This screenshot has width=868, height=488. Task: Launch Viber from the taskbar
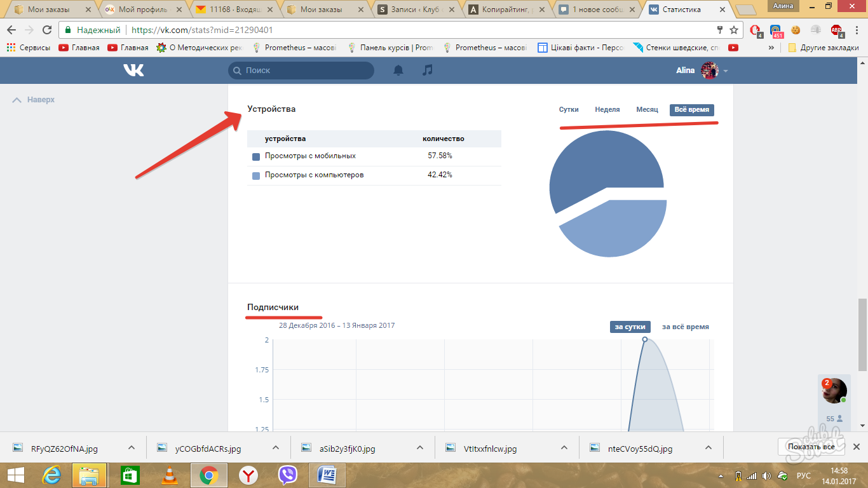(x=288, y=475)
